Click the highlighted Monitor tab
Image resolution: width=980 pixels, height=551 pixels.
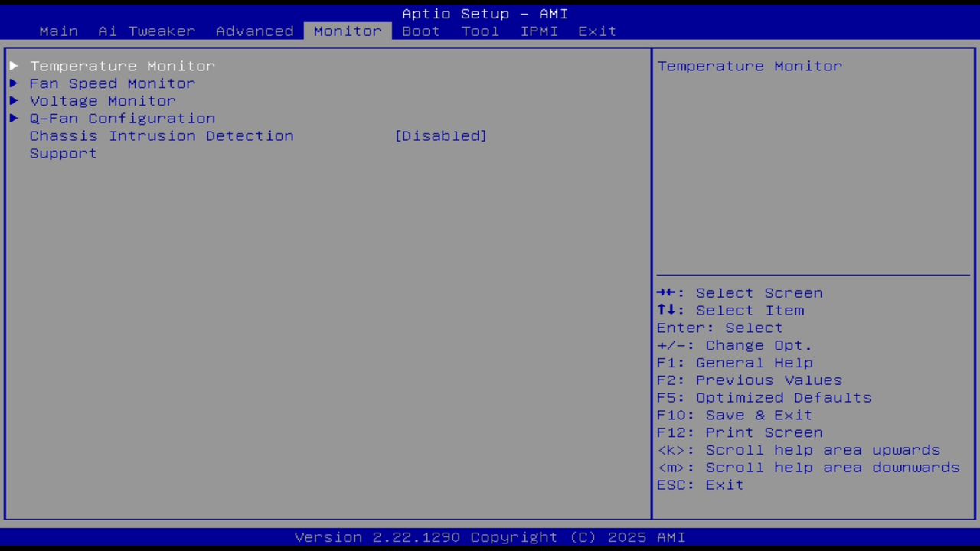347,31
